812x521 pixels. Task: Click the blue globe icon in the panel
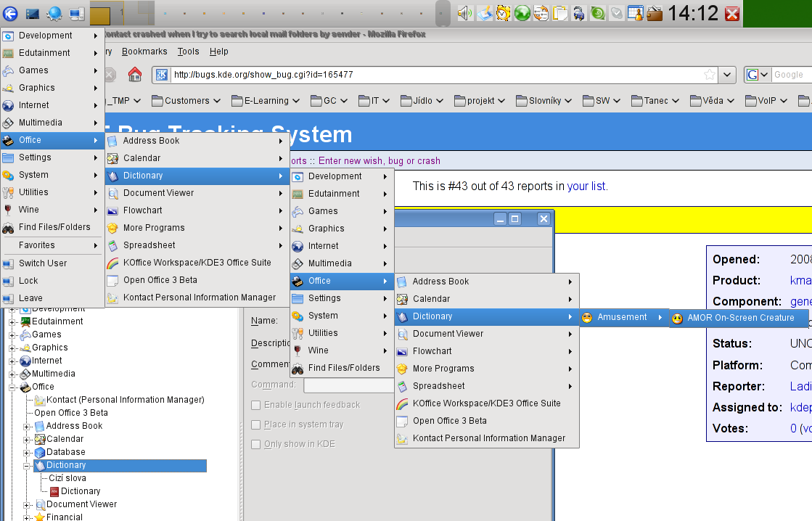[54, 14]
